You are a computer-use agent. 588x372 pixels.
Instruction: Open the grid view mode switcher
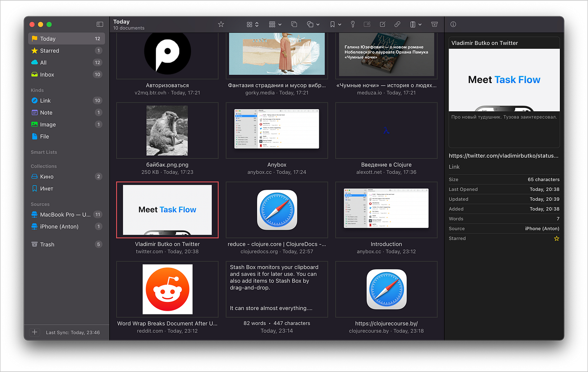click(252, 24)
